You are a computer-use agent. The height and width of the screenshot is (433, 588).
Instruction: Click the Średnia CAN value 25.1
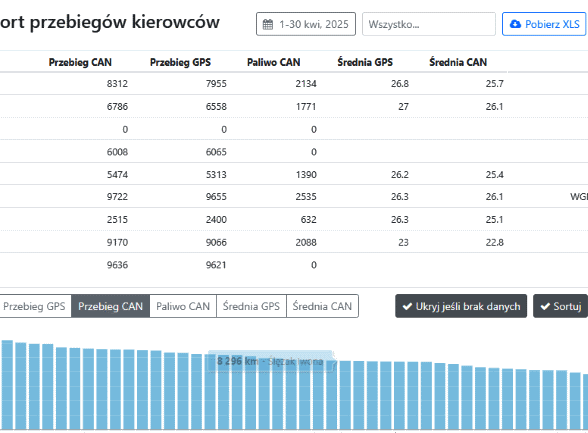tap(495, 220)
